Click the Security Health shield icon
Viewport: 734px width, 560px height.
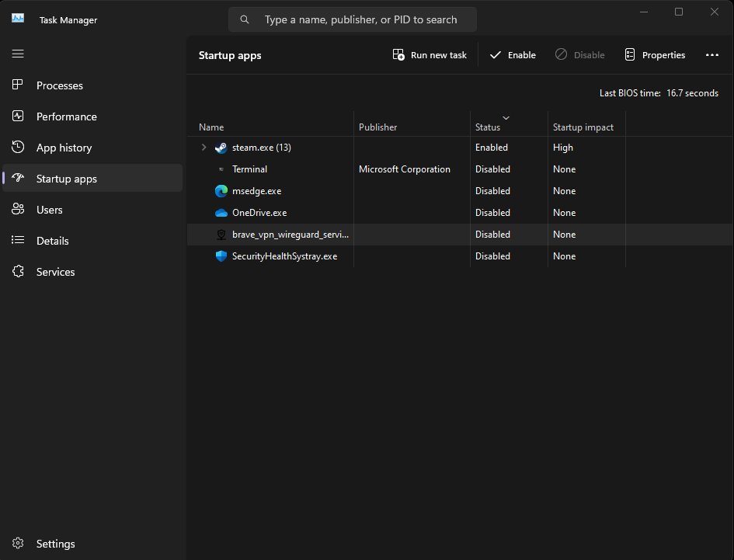[221, 256]
